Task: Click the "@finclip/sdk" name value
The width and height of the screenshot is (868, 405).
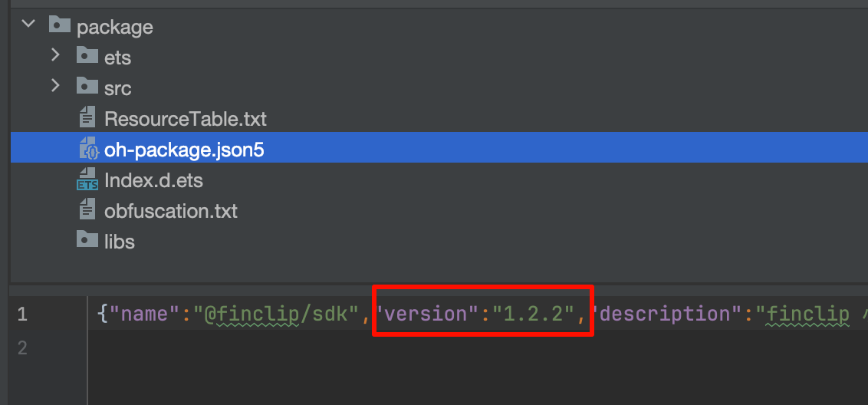Action: (277, 314)
